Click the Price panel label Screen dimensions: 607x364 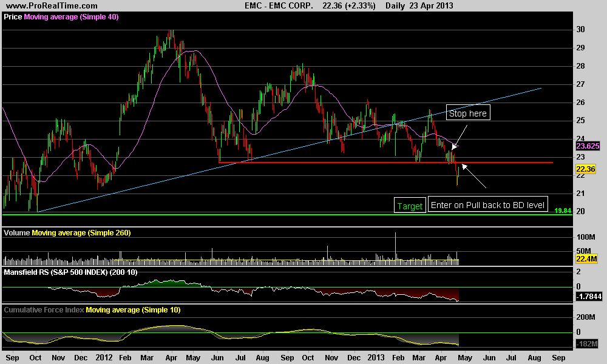[x=13, y=17]
